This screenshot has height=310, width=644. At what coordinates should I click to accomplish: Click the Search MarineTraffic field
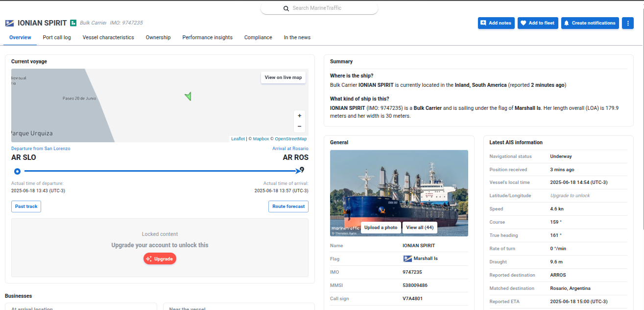coord(319,8)
